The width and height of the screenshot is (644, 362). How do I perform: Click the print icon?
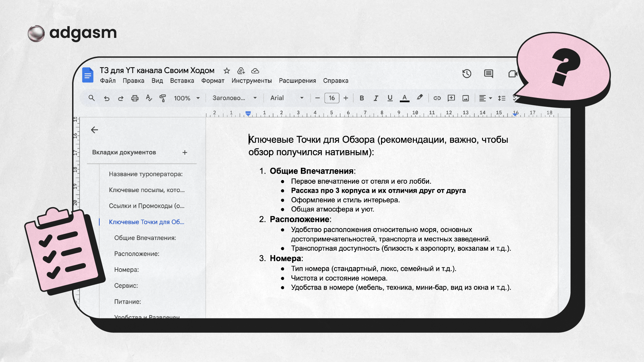[135, 98]
